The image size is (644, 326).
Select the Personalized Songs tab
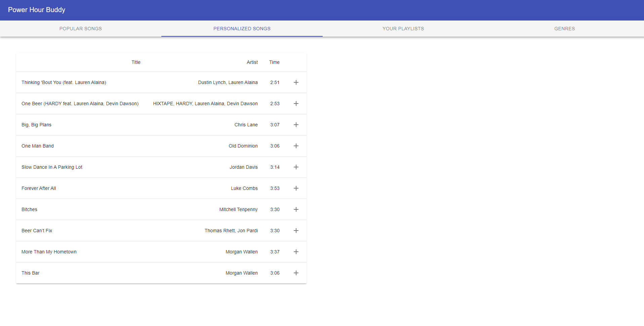(x=242, y=29)
